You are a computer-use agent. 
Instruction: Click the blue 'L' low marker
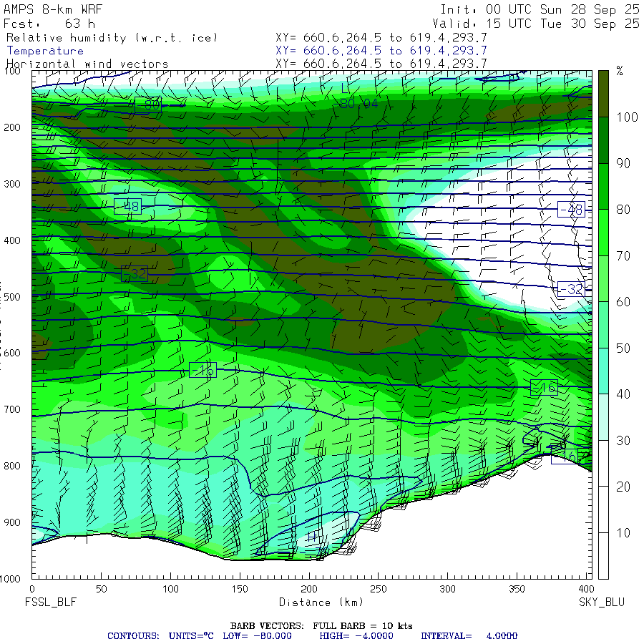(344, 88)
